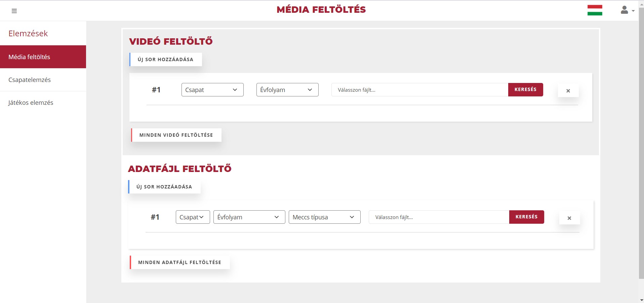Click the Hungarian flag language icon
644x303 pixels.
point(595,10)
